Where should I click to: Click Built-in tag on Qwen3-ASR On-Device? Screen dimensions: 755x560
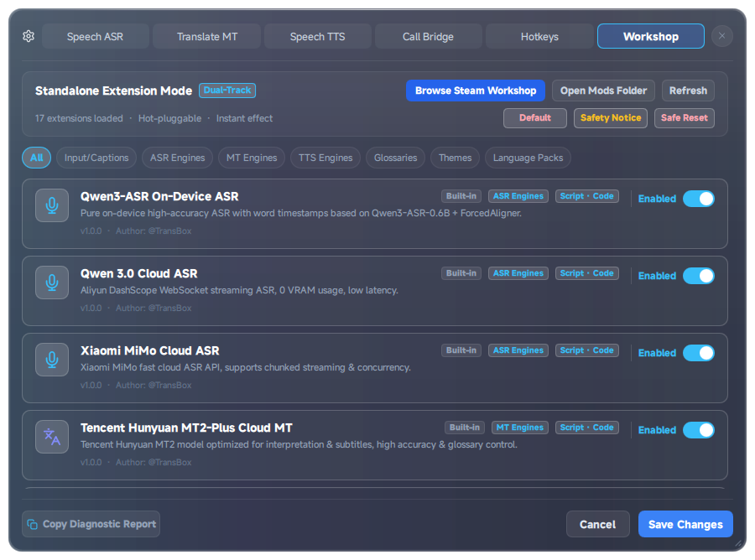point(461,196)
